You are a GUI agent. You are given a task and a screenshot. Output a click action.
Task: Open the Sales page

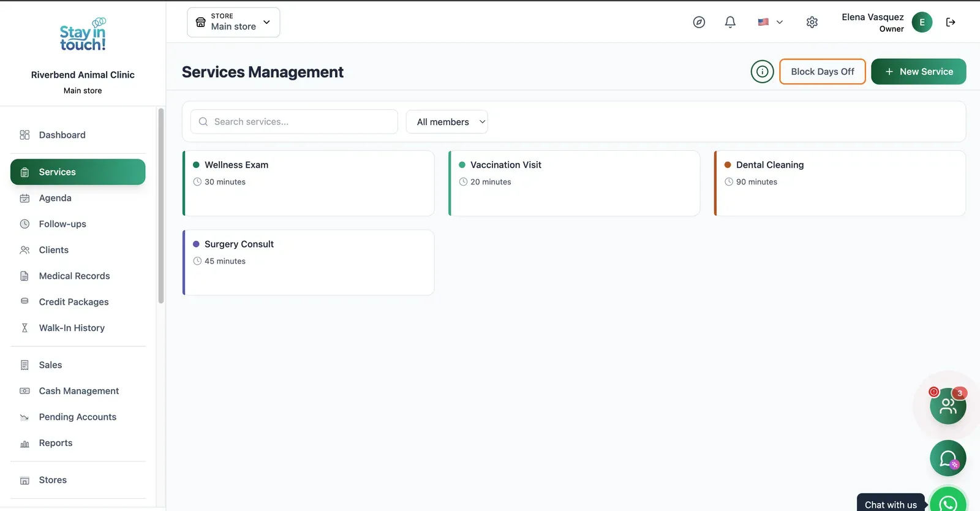[78, 365]
